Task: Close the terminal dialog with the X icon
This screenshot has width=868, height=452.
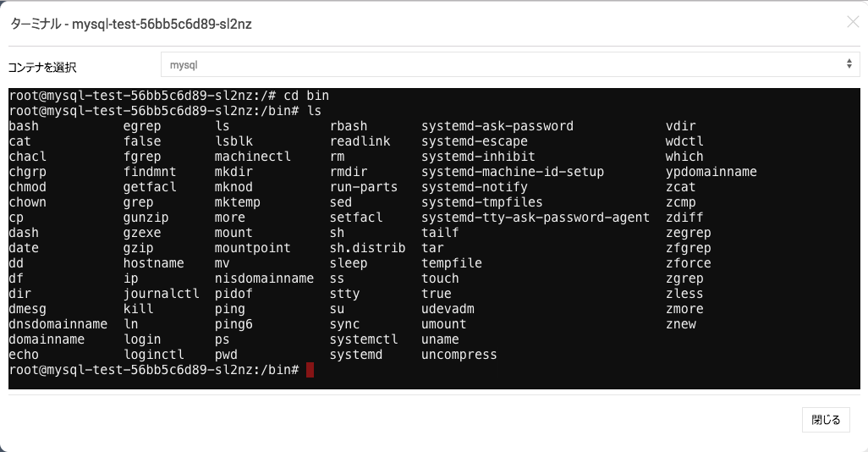Action: (853, 22)
